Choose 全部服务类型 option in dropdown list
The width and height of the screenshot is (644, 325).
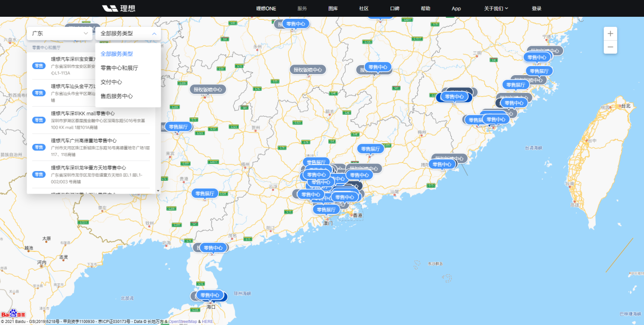(x=128, y=53)
